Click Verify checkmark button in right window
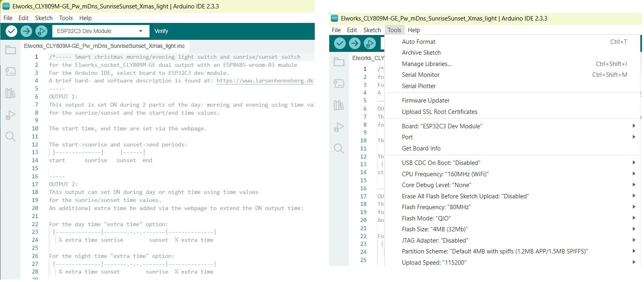The image size is (644, 282). (x=340, y=43)
